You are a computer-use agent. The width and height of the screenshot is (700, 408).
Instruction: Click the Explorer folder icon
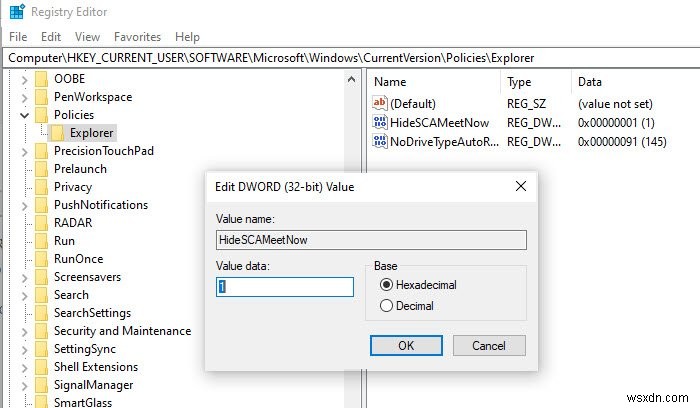[x=58, y=133]
